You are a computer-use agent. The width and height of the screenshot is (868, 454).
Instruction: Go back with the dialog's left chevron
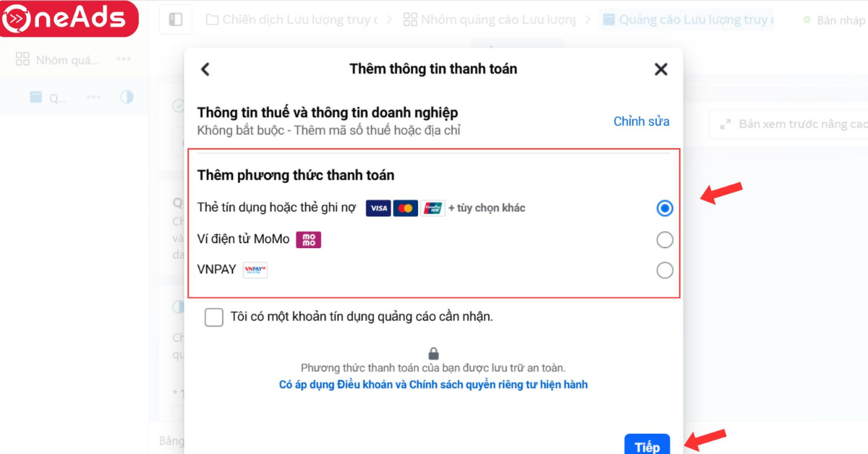tap(205, 69)
